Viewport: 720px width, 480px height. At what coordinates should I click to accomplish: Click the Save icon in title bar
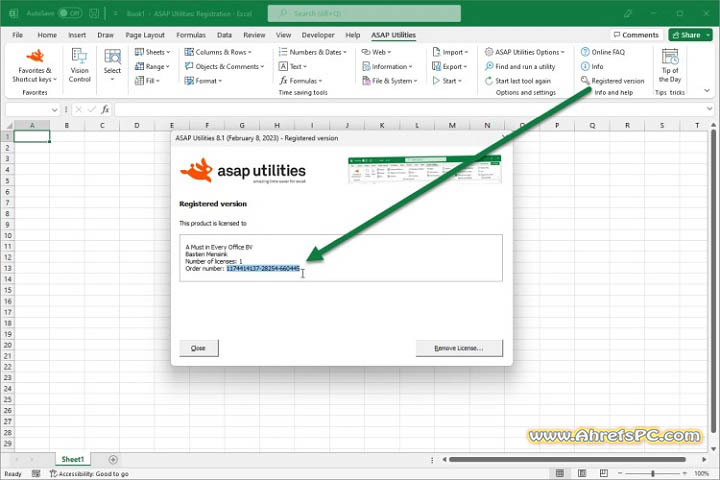94,13
